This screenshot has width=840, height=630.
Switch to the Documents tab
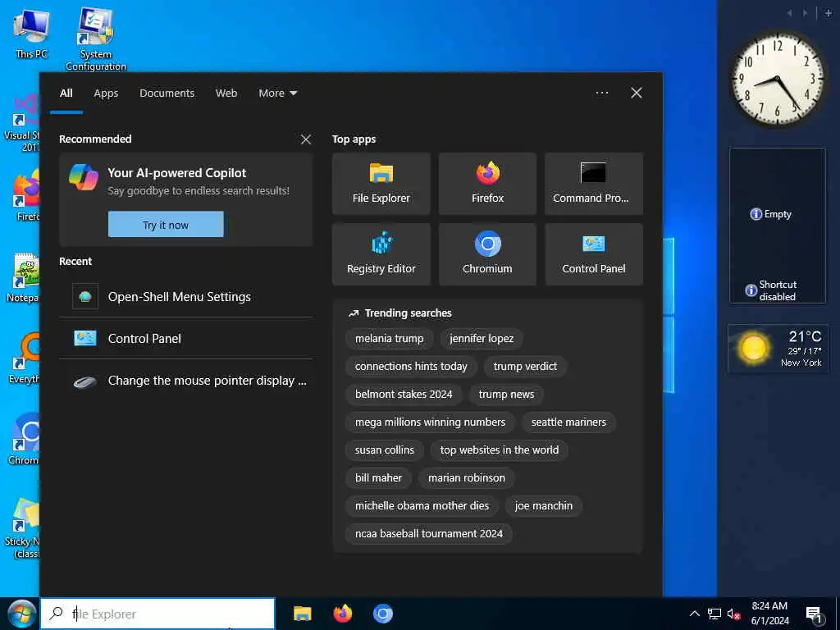167,94
